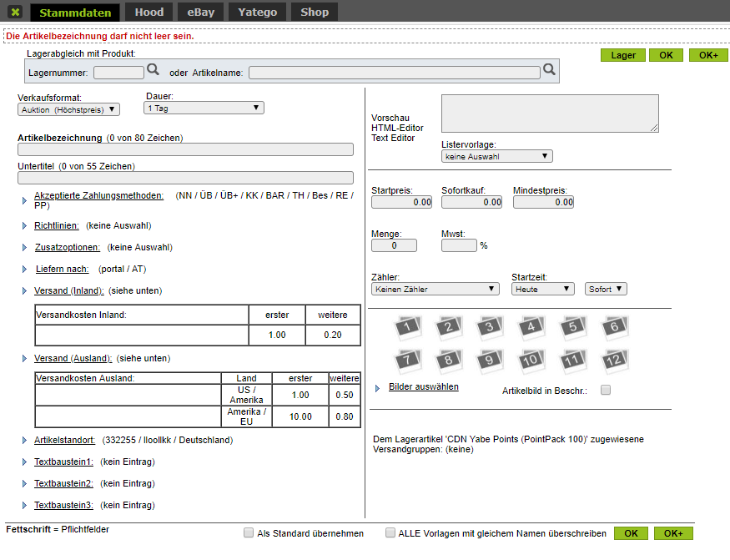Expand Versand (Ausland) triangle
Screen dimensions: 730x560
point(25,359)
